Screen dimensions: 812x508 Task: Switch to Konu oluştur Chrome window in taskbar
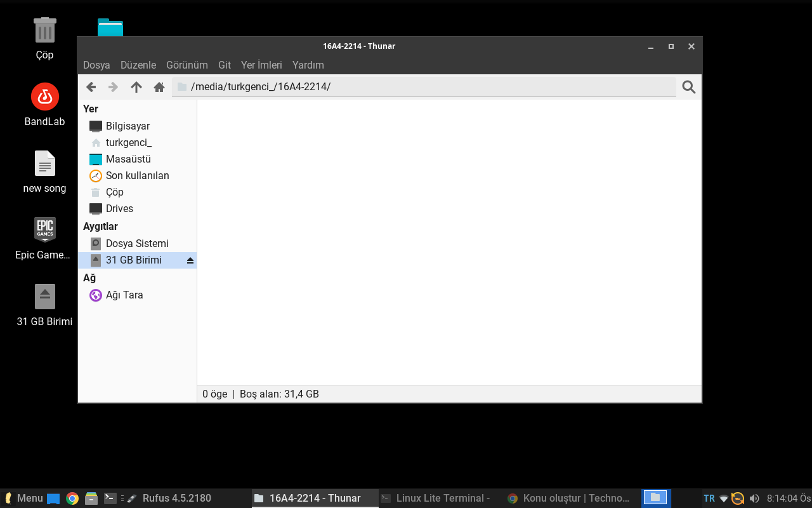569,498
